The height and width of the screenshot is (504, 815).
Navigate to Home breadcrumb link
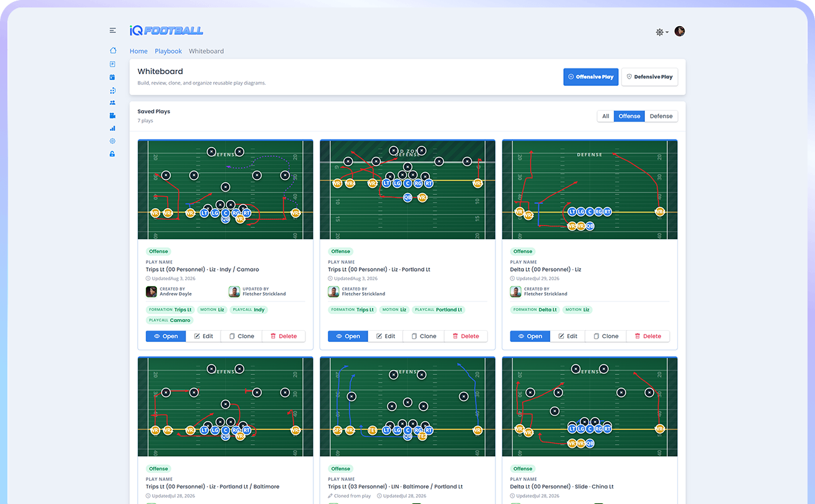138,51
